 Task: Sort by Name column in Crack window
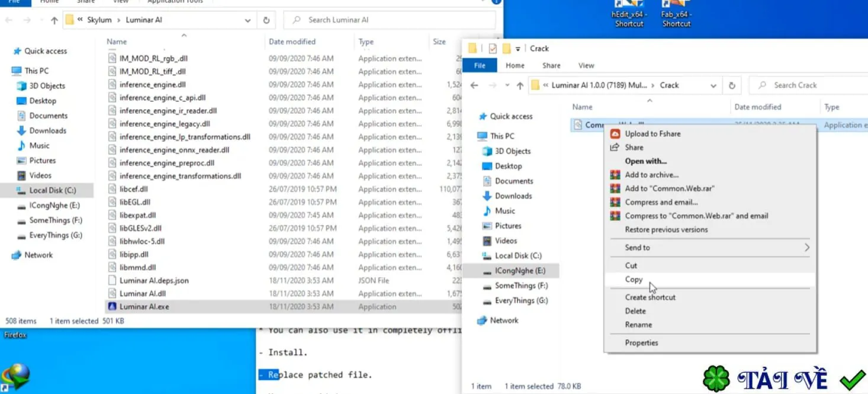(582, 107)
